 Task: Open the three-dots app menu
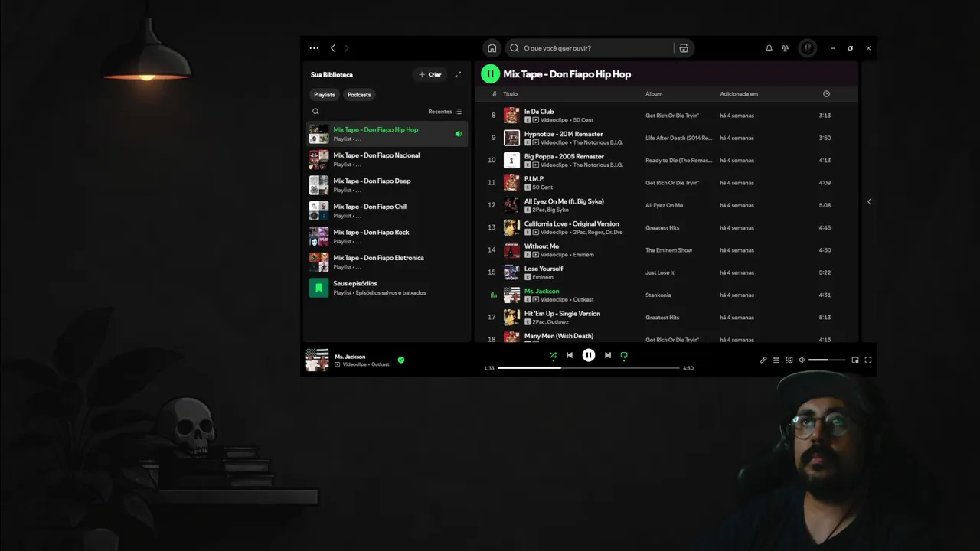coord(314,48)
